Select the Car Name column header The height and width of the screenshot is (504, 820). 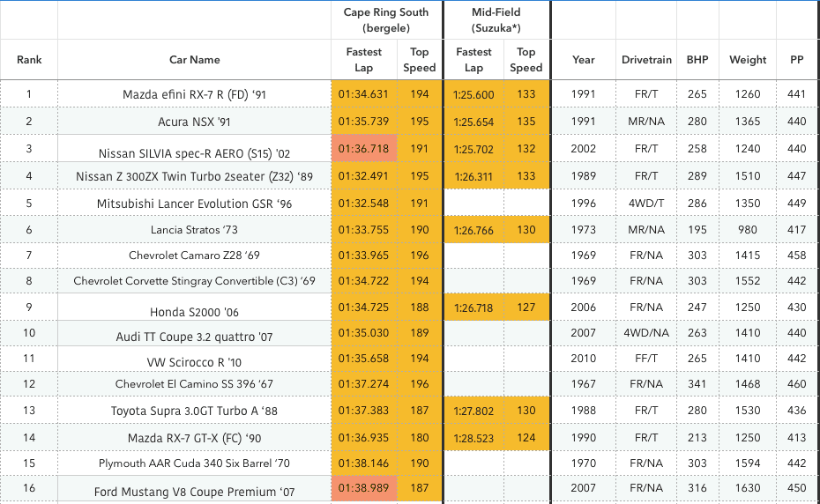[x=194, y=60]
